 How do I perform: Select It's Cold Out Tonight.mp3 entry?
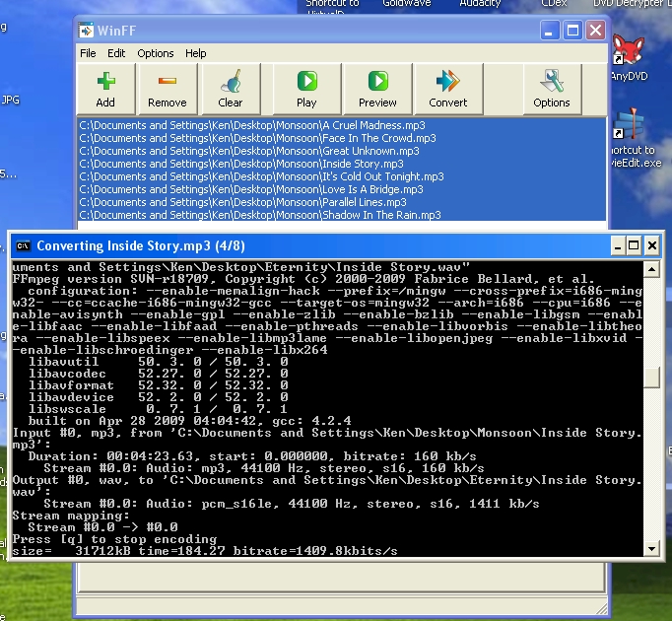(x=342, y=176)
